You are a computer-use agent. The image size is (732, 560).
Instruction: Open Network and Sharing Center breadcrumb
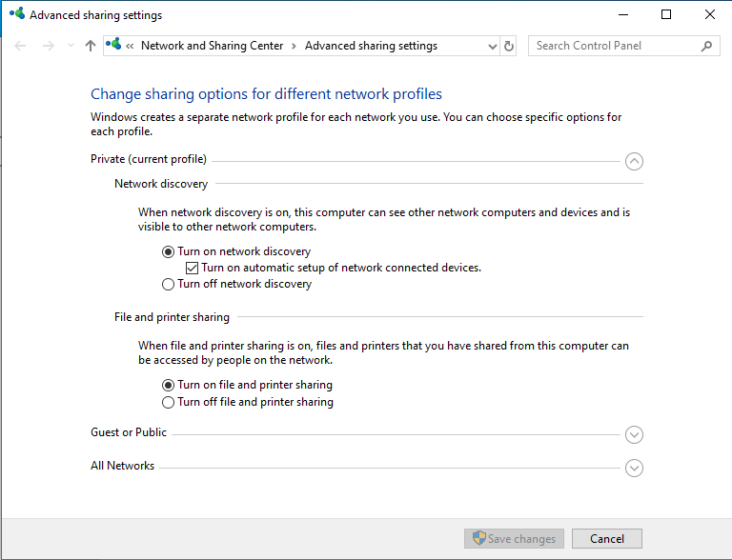click(x=212, y=46)
